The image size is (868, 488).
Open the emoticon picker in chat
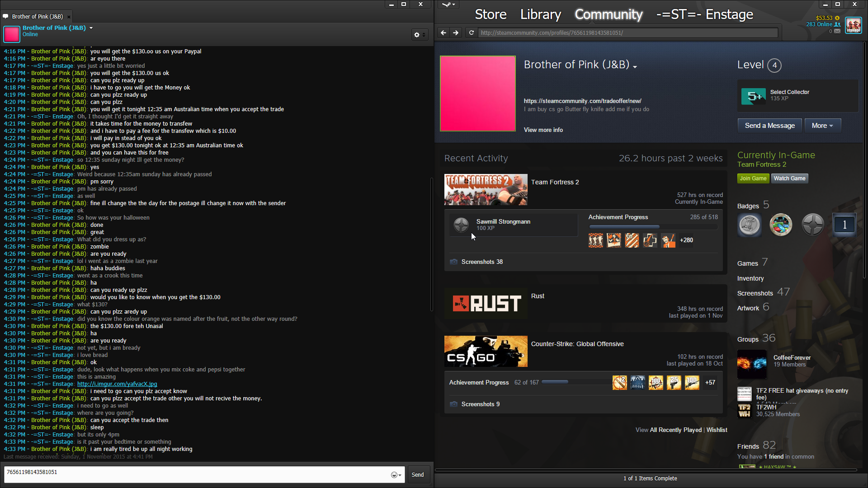pyautogui.click(x=395, y=475)
